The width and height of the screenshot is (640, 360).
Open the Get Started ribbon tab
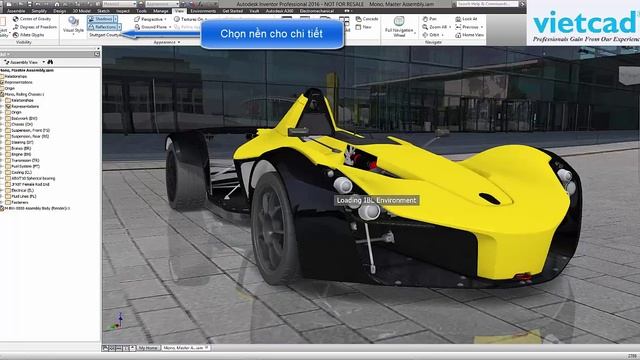233,11
